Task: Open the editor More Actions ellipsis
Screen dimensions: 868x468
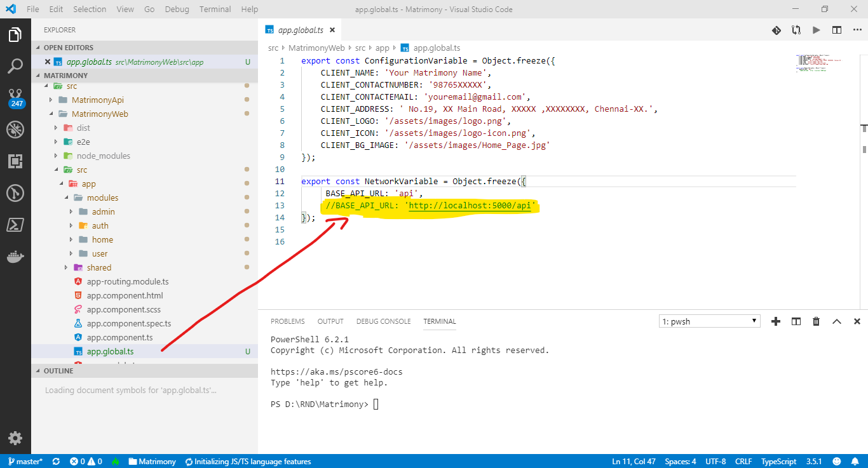Action: coord(857,30)
